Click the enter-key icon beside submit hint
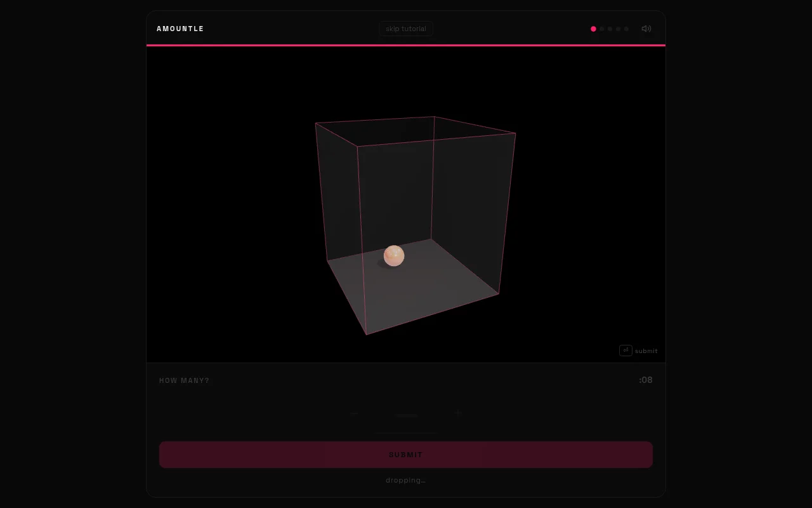 point(625,351)
